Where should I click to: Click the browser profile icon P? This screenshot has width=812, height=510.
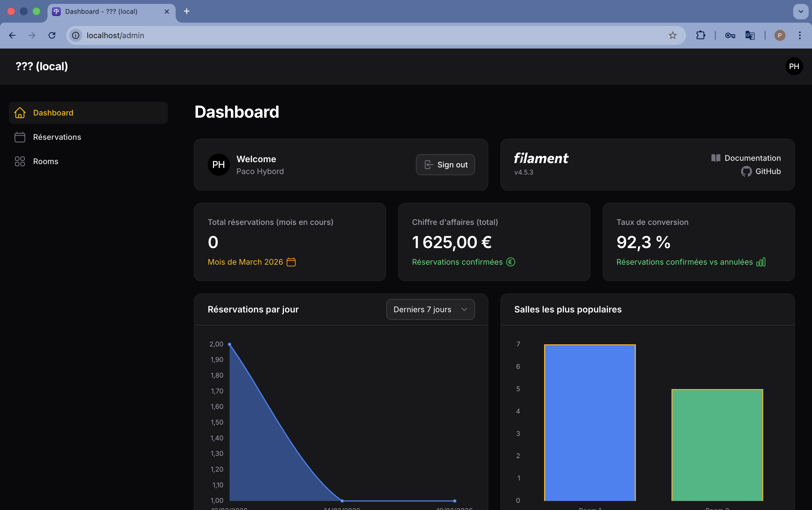pos(780,35)
